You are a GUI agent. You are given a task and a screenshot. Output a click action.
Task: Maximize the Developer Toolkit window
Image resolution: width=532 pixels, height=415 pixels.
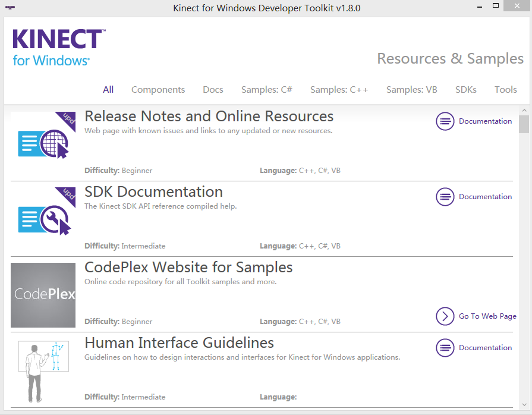coord(496,6)
